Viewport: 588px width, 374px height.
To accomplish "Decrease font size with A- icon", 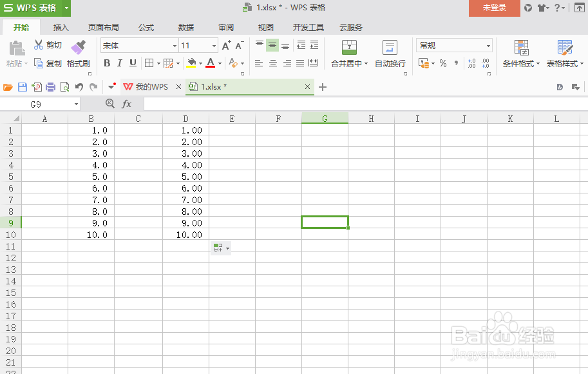I will point(240,45).
